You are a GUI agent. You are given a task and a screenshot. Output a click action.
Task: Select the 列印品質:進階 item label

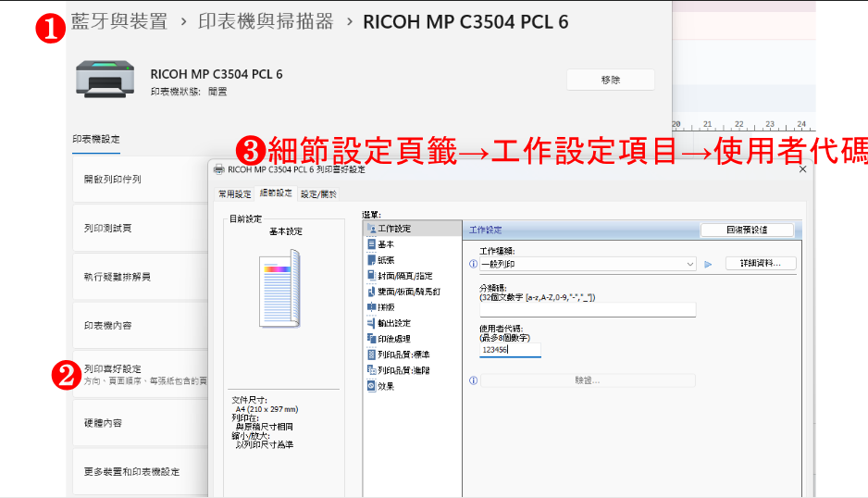click(x=403, y=370)
